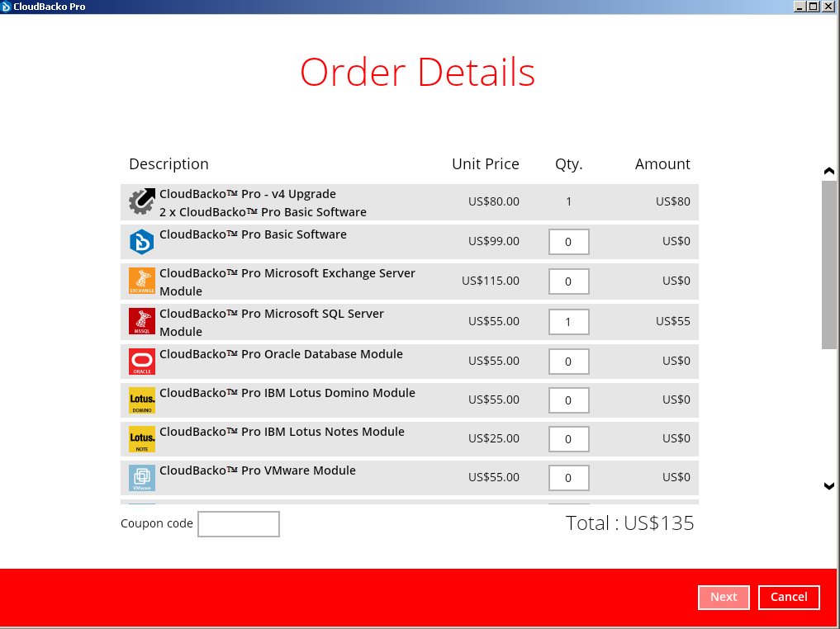Minimize the CloudBacko Pro window
840x629 pixels.
pos(800,7)
